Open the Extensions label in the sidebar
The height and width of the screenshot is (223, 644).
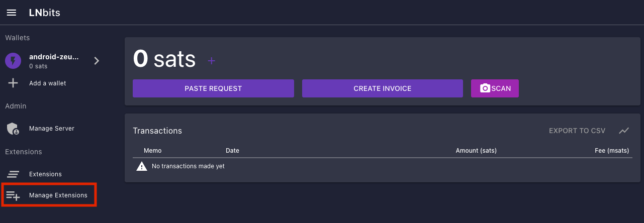point(45,174)
